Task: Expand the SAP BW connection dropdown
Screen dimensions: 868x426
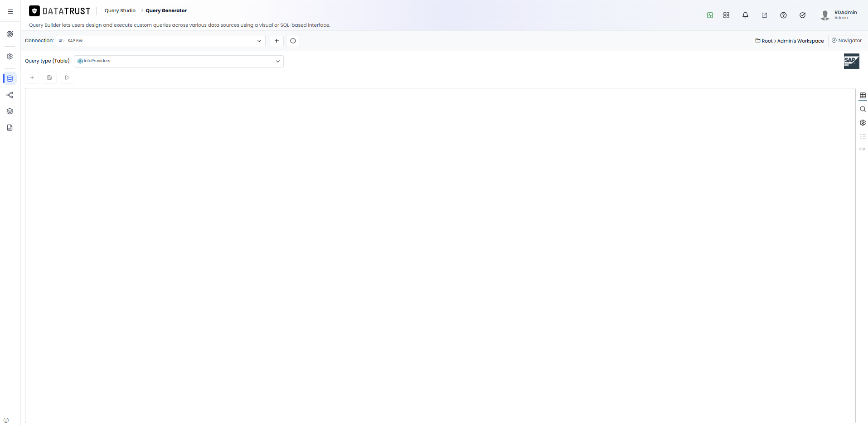Action: click(x=160, y=41)
